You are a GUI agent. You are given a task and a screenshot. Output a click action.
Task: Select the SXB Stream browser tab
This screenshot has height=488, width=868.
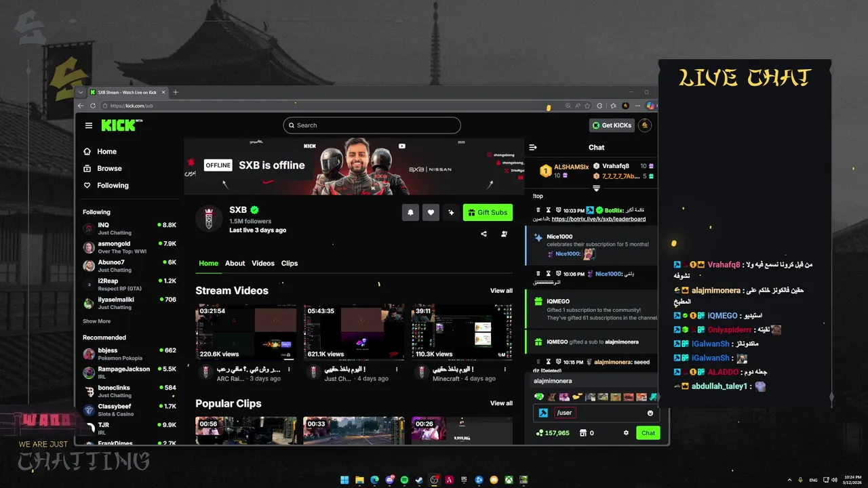[127, 92]
